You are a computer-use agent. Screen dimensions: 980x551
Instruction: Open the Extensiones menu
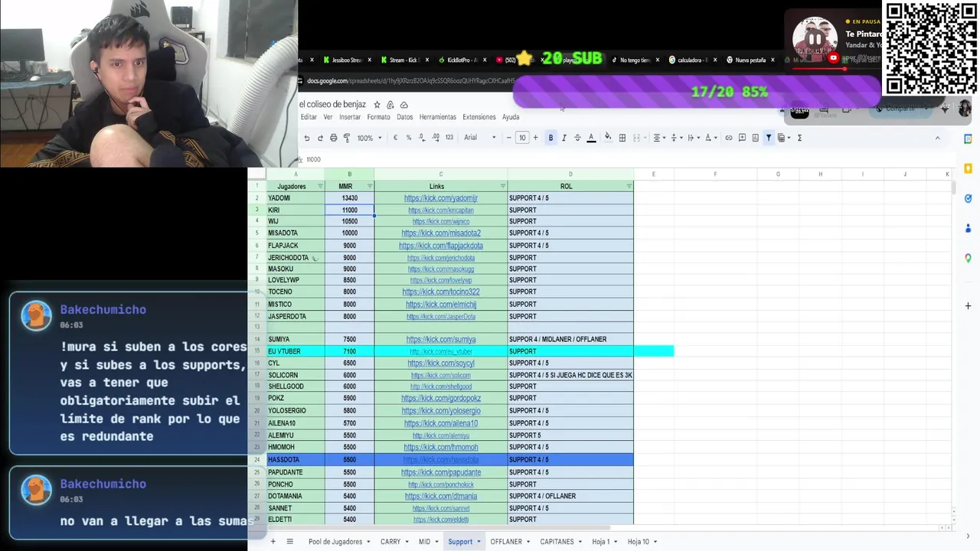[x=479, y=117]
